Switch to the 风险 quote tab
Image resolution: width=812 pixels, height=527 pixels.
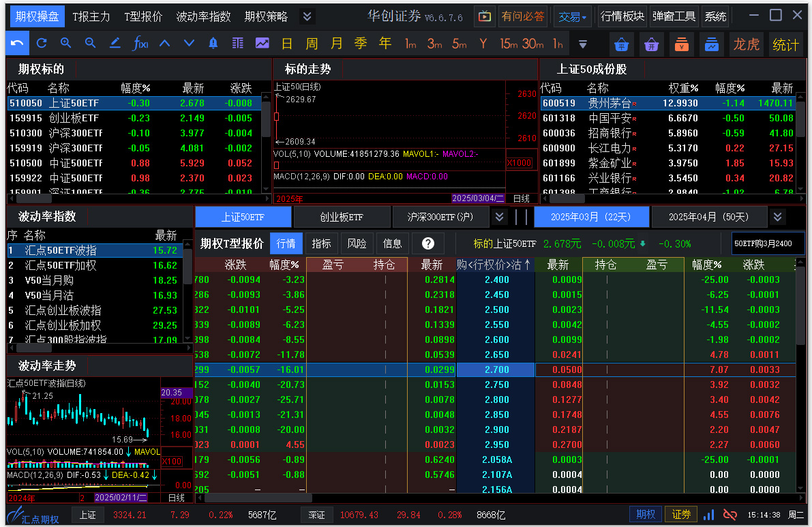[357, 243]
